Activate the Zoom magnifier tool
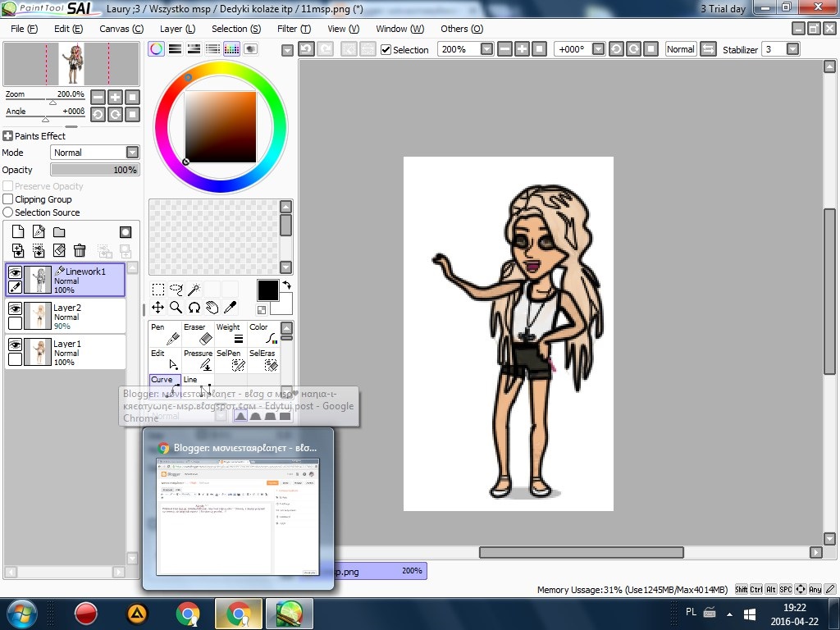The image size is (840, 630). click(176, 308)
